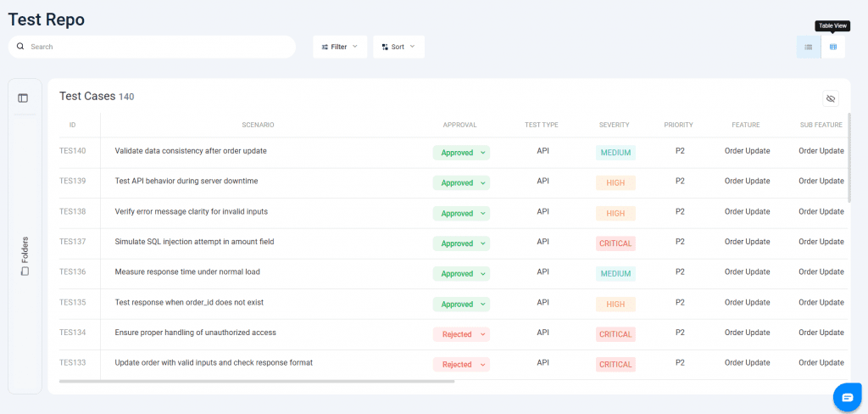The width and height of the screenshot is (868, 414).
Task: Click the CRITICAL severity badge for TES133
Action: (x=615, y=365)
